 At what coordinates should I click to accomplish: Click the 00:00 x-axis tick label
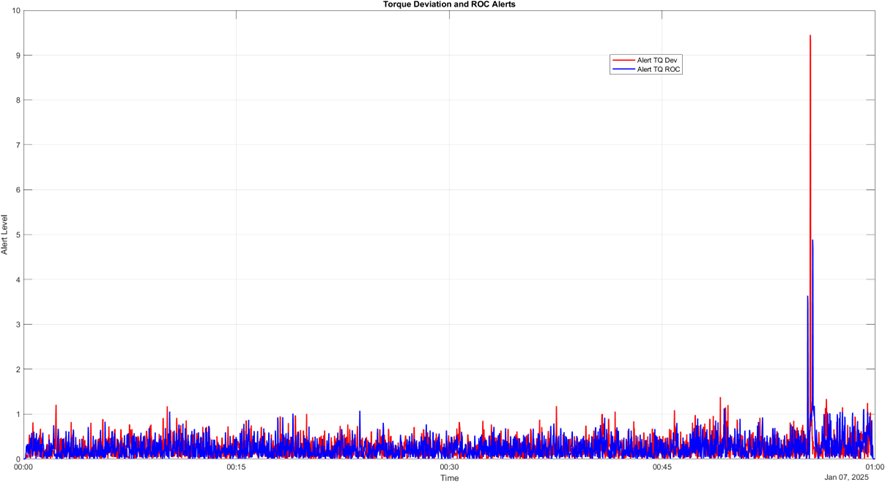click(23, 467)
